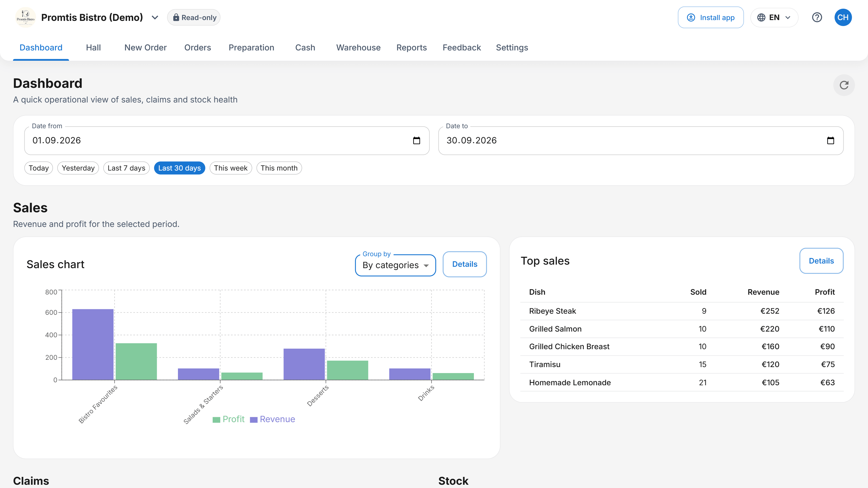Open the EN language dropdown
The width and height of the screenshot is (868, 488).
point(774,18)
